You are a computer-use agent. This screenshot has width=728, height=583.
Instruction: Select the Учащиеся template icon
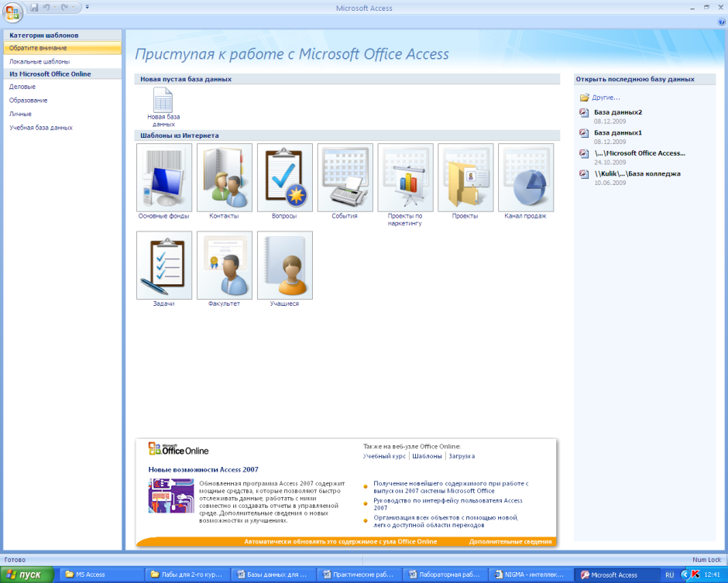284,265
